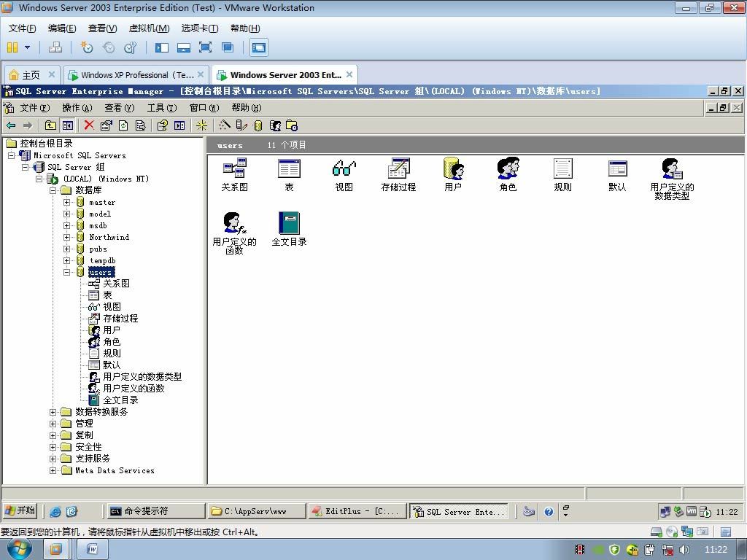
Task: Click the Refresh toolbar icon
Action: (x=123, y=125)
